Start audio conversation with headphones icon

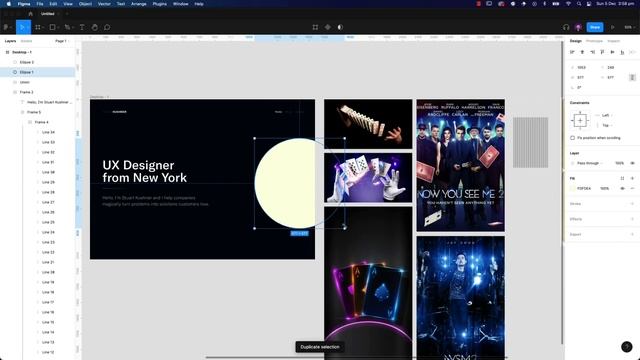566,27
